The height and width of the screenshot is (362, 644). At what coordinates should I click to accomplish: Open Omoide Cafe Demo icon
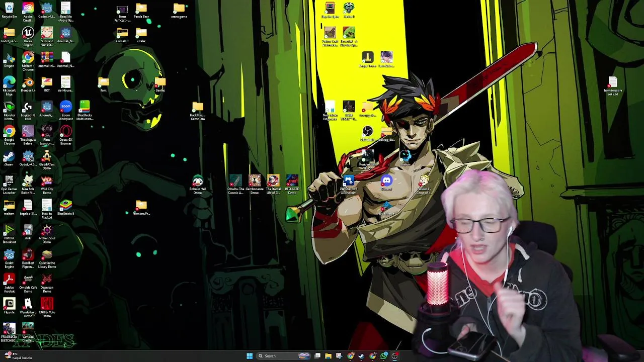click(x=28, y=283)
